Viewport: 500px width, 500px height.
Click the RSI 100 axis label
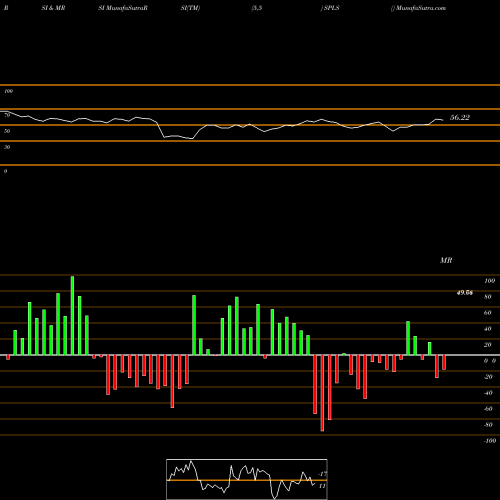point(8,91)
